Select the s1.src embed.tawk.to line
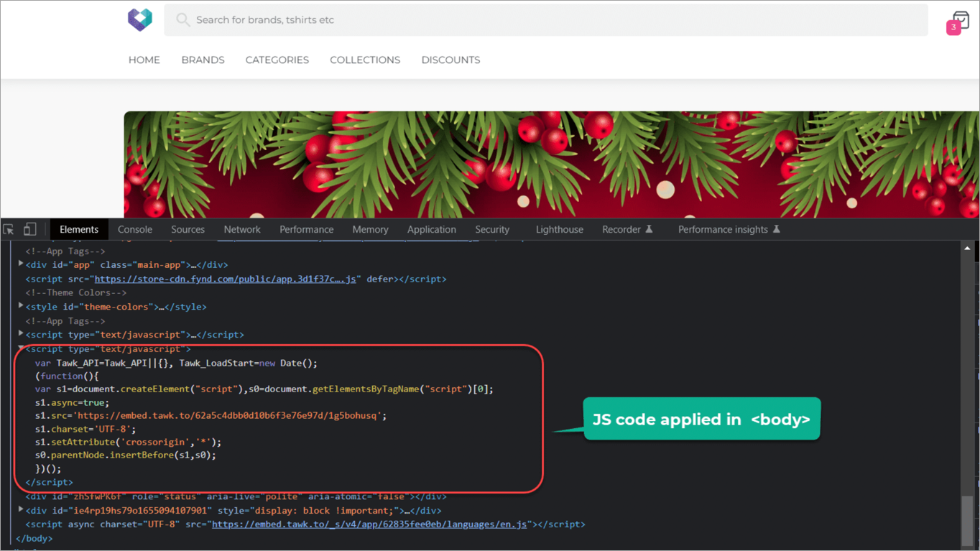The width and height of the screenshot is (980, 551). (211, 415)
